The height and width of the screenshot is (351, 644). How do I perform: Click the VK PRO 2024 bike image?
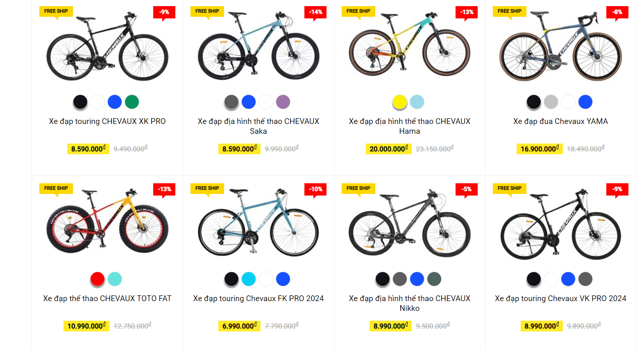click(x=560, y=224)
